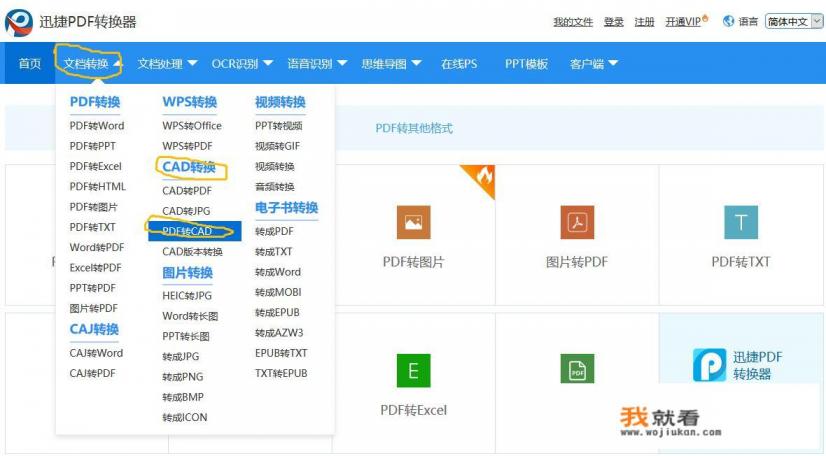Select 转成EPUB menu entry
Image resolution: width=826 pixels, height=456 pixels.
point(277,312)
